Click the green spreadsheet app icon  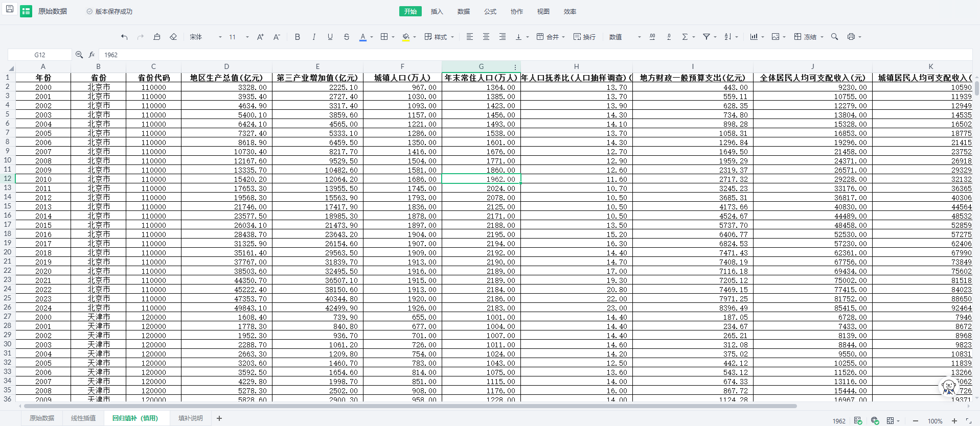(26, 11)
